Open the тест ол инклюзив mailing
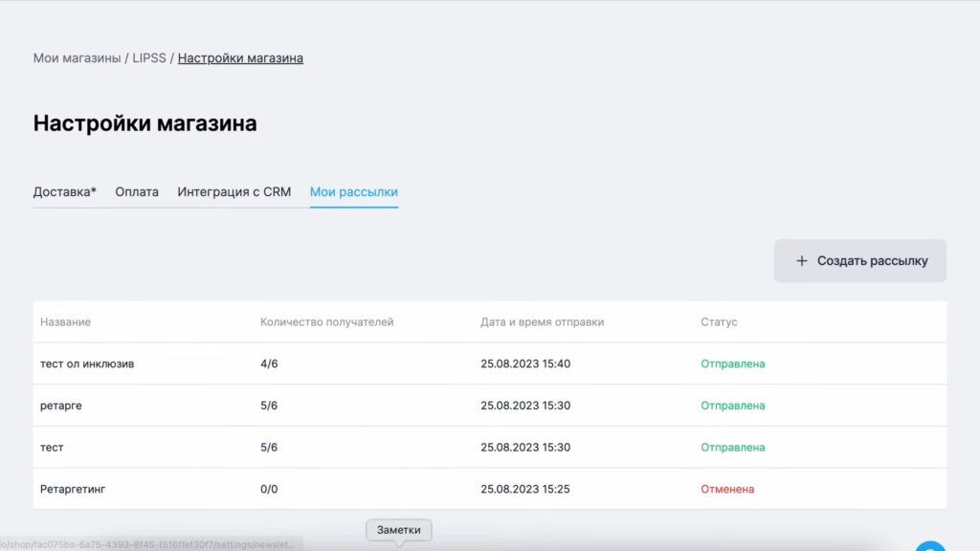 tap(87, 364)
